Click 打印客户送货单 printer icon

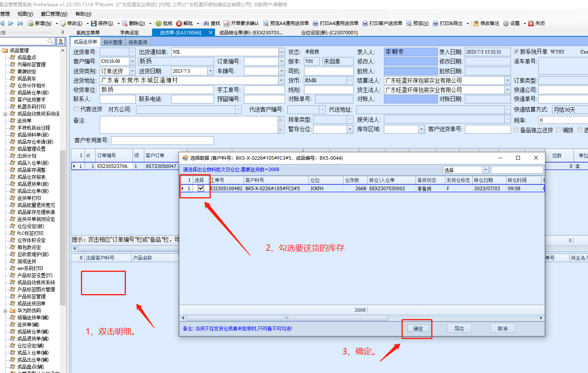click(x=365, y=23)
